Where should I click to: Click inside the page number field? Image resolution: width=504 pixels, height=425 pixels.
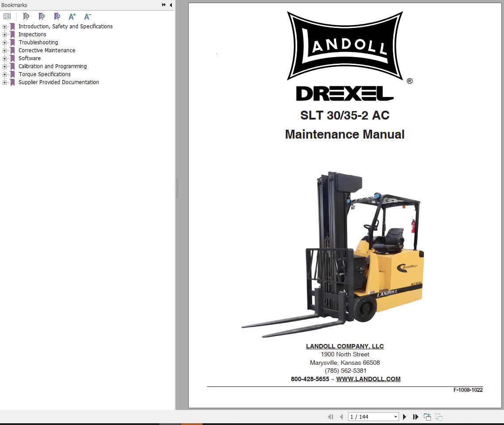pos(368,417)
